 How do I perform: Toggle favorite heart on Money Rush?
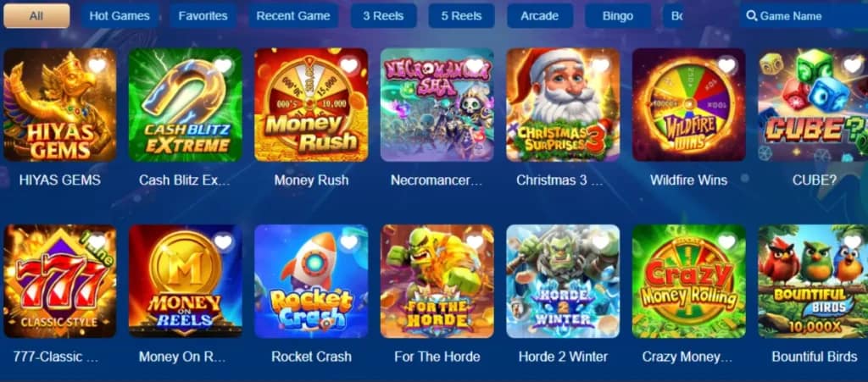point(348,66)
